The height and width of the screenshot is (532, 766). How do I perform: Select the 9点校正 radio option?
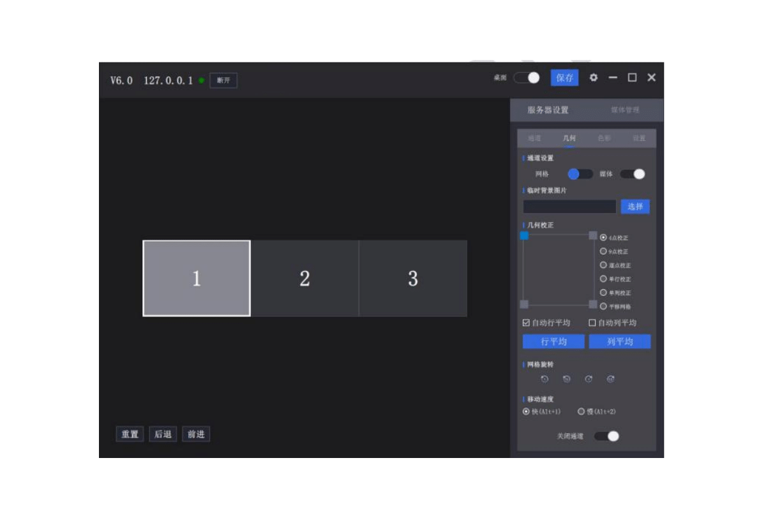click(603, 251)
